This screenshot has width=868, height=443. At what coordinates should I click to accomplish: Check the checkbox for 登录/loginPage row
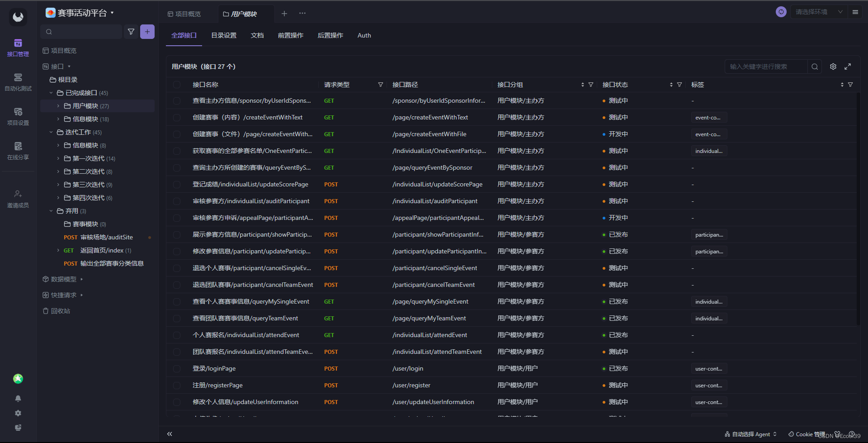click(176, 368)
